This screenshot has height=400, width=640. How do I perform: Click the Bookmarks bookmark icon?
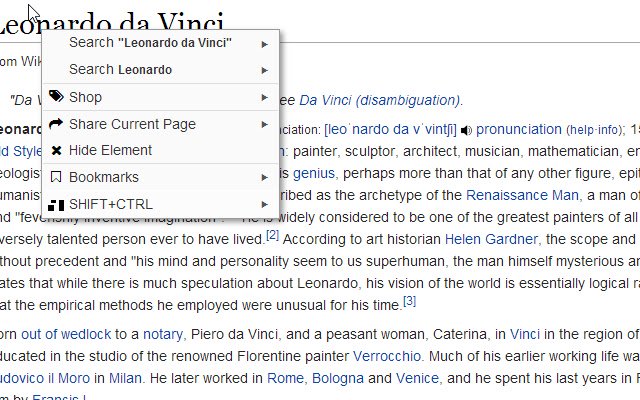(x=56, y=177)
